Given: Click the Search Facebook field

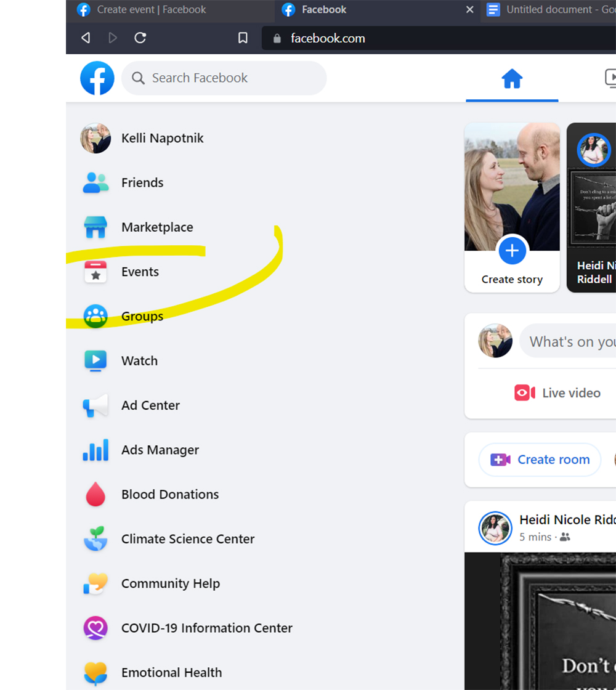Looking at the screenshot, I should click(224, 78).
